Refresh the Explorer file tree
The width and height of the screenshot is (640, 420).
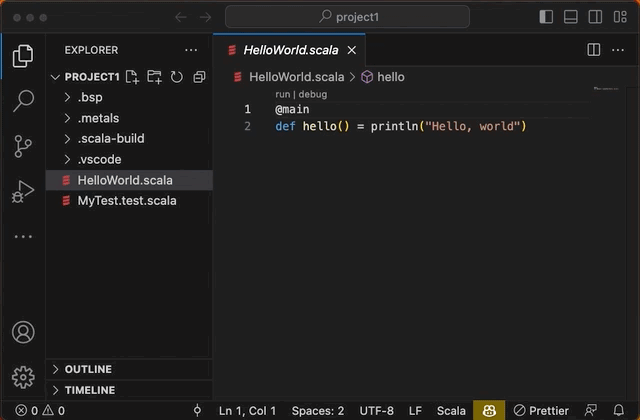[177, 77]
